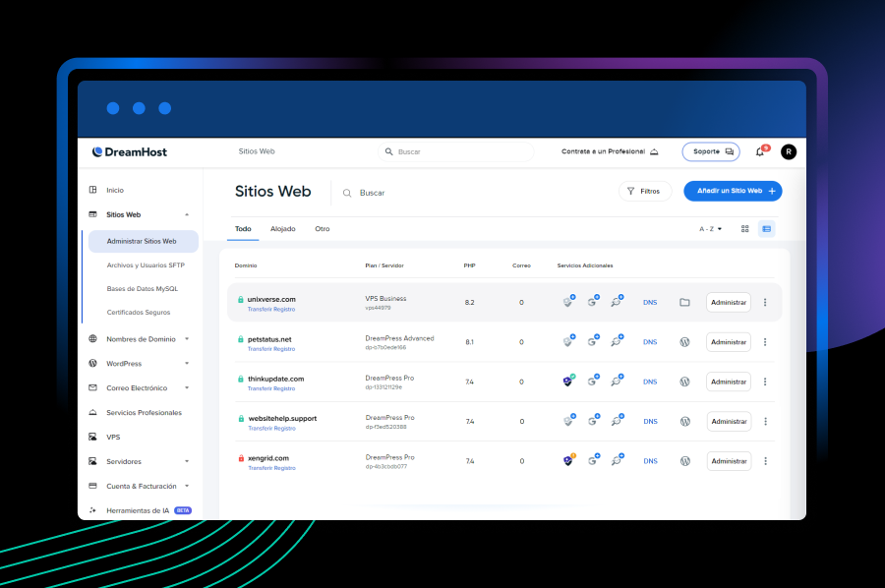Click the user avatar R icon

point(789,152)
